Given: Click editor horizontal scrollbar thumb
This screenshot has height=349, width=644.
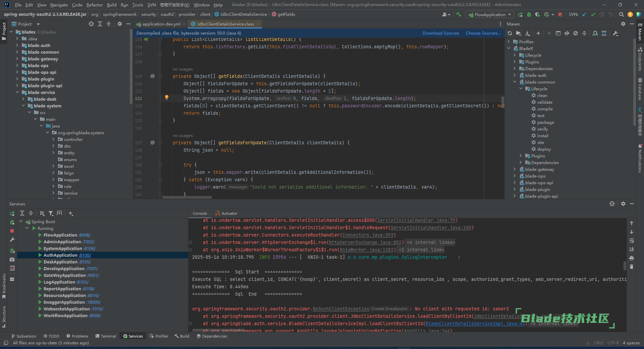Looking at the screenshot, I should pos(187,197).
